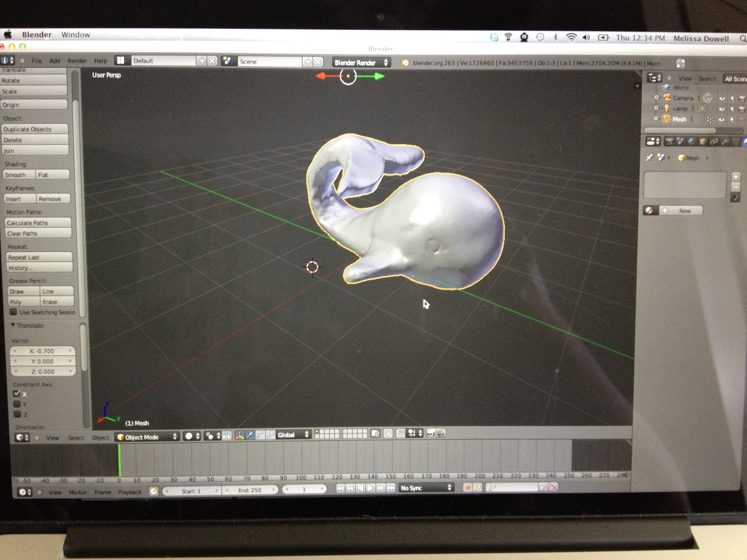Click the Smooth shading button
This screenshot has height=560, width=747.
coord(19,175)
